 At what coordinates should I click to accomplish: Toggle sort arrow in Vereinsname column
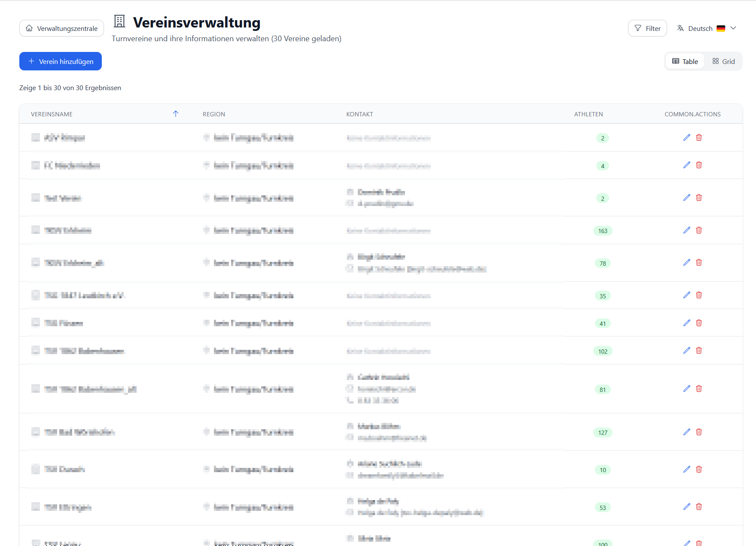(176, 114)
